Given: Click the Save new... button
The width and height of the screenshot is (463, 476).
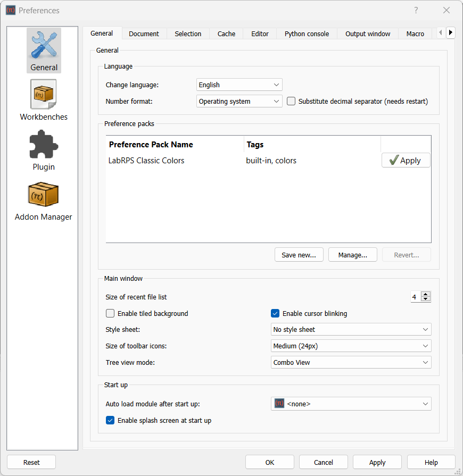Looking at the screenshot, I should click(299, 254).
